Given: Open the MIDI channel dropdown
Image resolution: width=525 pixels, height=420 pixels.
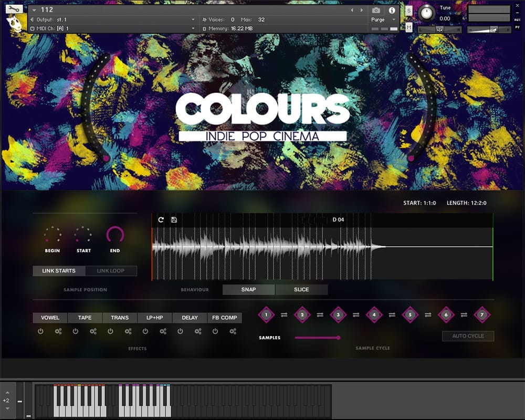Looking at the screenshot, I should (193, 28).
